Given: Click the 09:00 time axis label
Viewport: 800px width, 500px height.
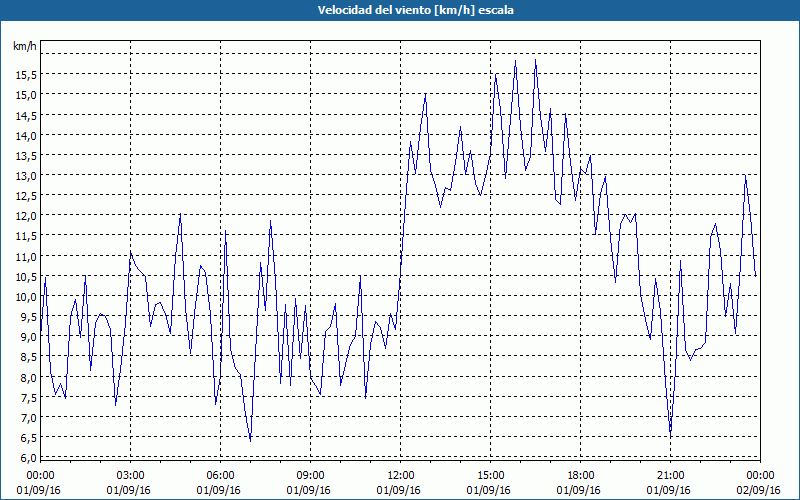Looking at the screenshot, I should 310,476.
